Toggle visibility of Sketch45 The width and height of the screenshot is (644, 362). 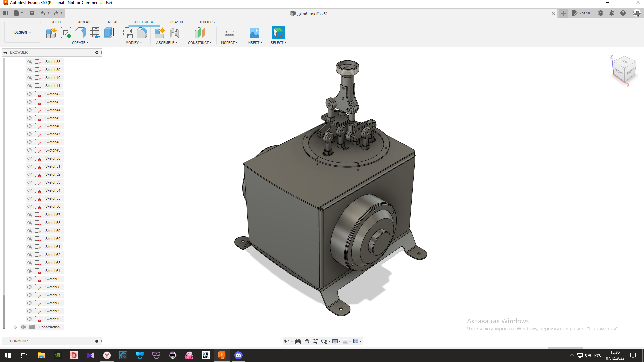[30, 118]
